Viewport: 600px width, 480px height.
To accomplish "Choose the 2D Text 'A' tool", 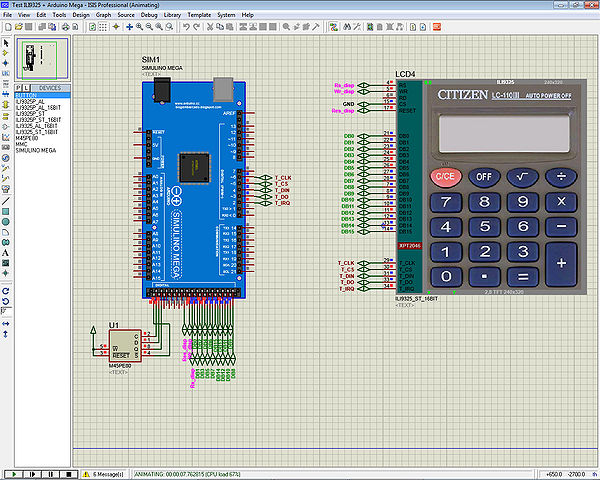I will pos(6,253).
